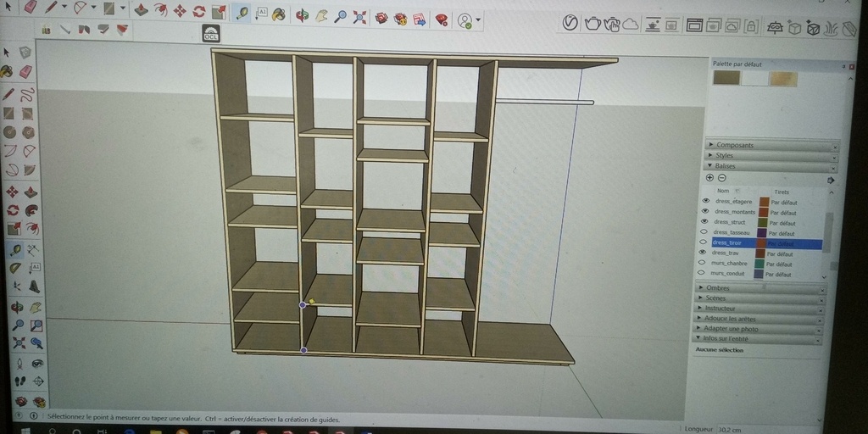
Task: Select the Walk footprints tool in left toolbar
Action: 20,381
